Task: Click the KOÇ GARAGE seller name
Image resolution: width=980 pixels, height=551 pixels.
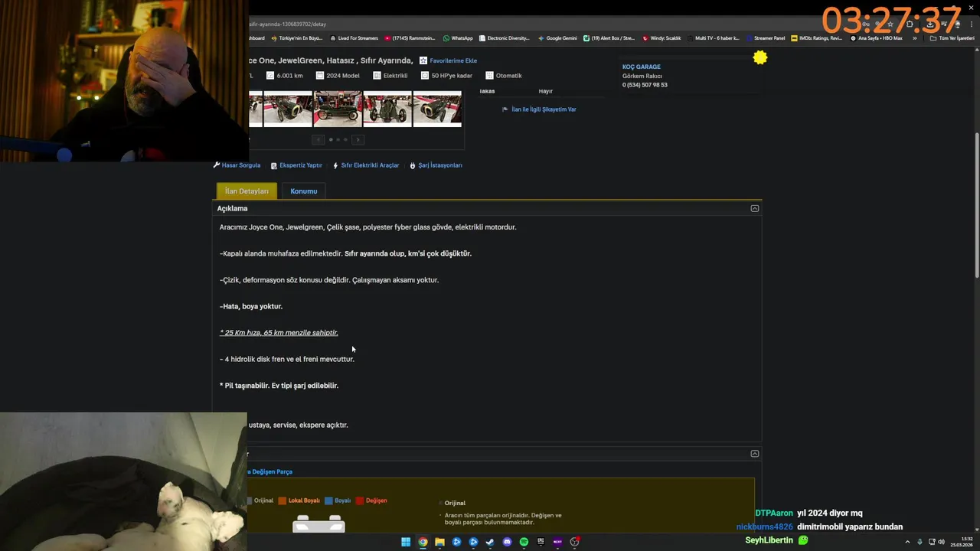Action: (x=641, y=67)
